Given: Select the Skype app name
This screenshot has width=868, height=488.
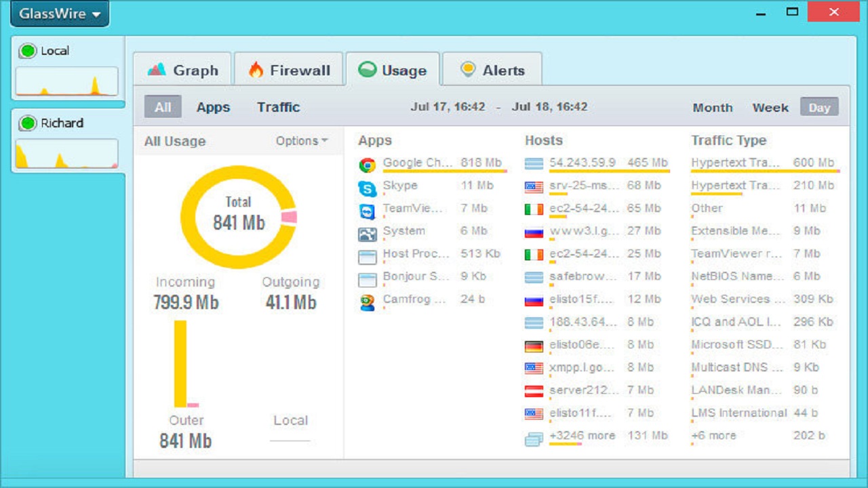Looking at the screenshot, I should tap(400, 185).
